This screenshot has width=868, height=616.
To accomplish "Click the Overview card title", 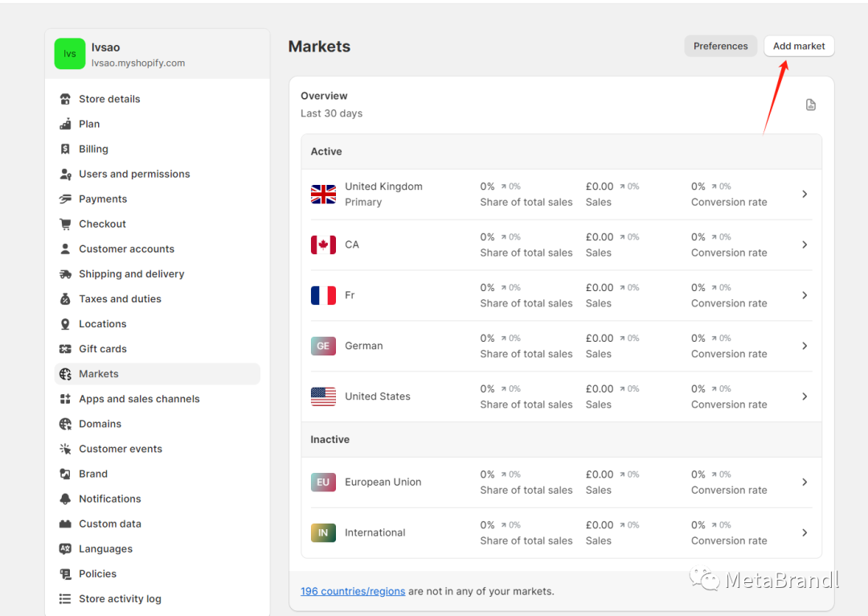I will click(x=324, y=96).
